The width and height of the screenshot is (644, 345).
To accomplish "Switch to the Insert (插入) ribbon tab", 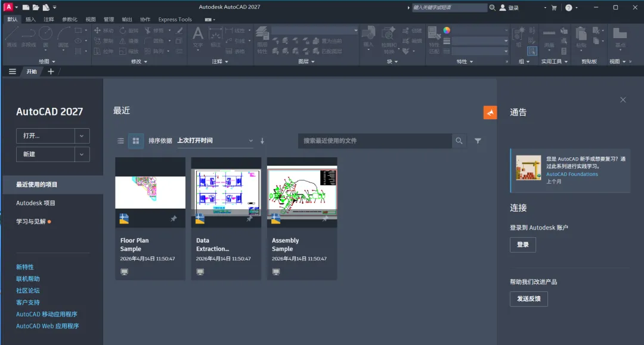I will point(30,19).
